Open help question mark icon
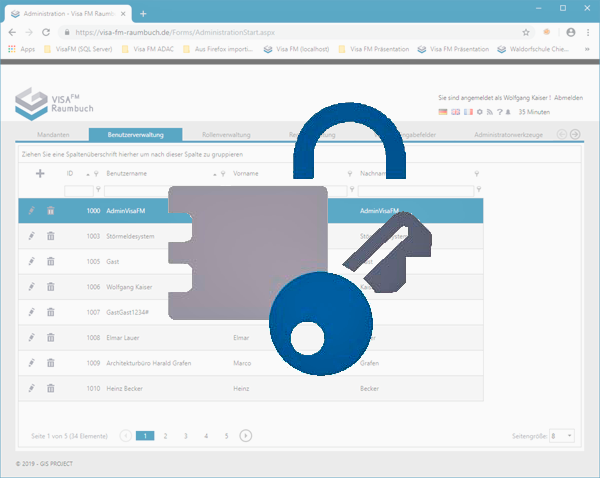The image size is (600, 478). pos(499,112)
